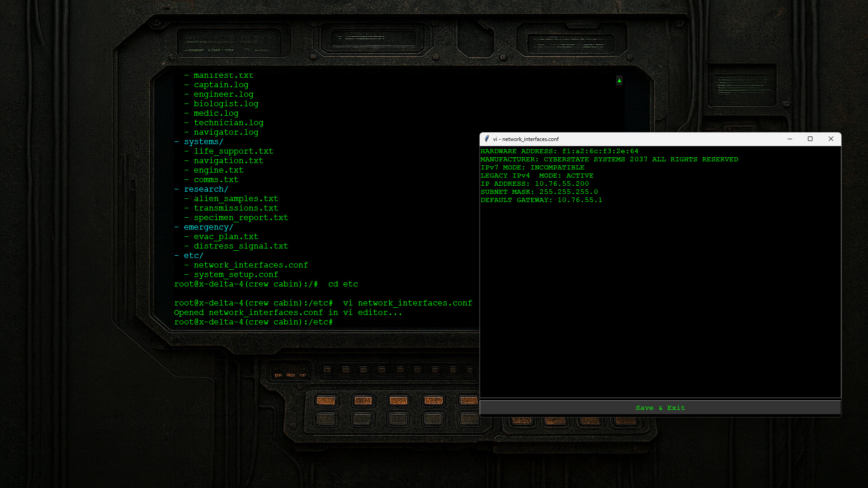Open the captain.log file in the tree
The height and width of the screenshot is (488, 868).
point(222,84)
